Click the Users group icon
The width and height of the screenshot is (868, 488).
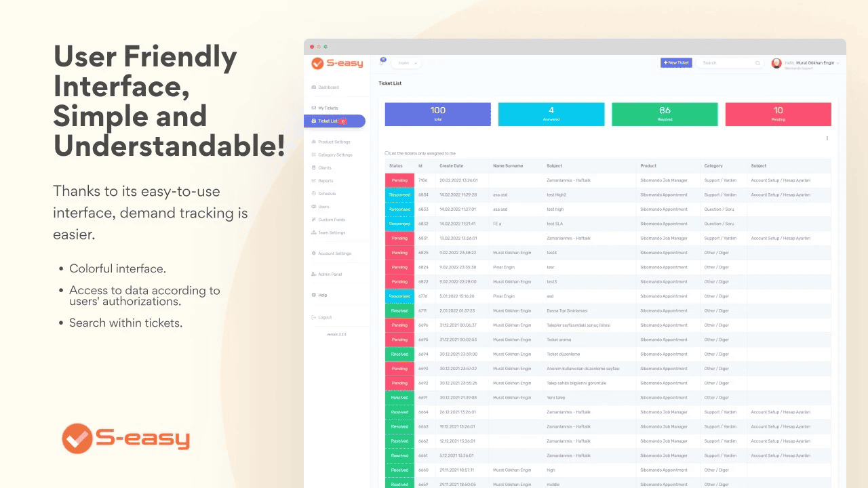pos(313,207)
